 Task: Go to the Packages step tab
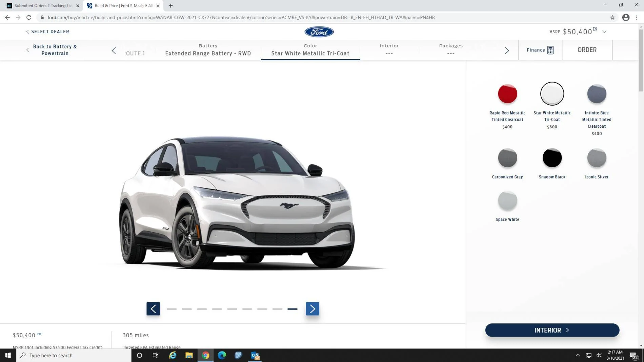coord(451,50)
